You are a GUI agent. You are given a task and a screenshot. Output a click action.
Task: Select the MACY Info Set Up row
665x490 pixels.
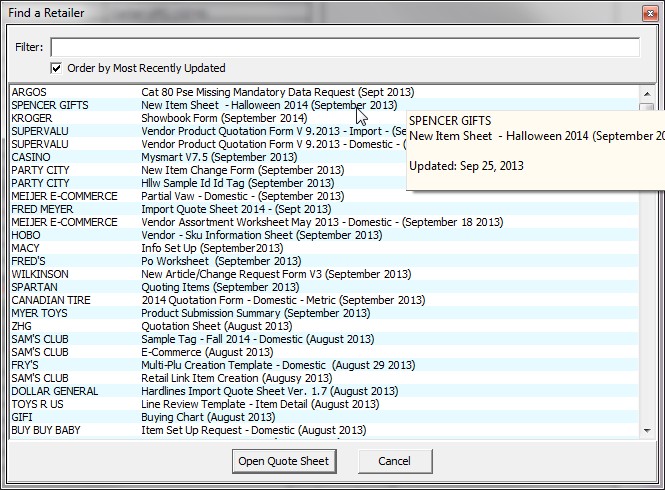pyautogui.click(x=324, y=248)
